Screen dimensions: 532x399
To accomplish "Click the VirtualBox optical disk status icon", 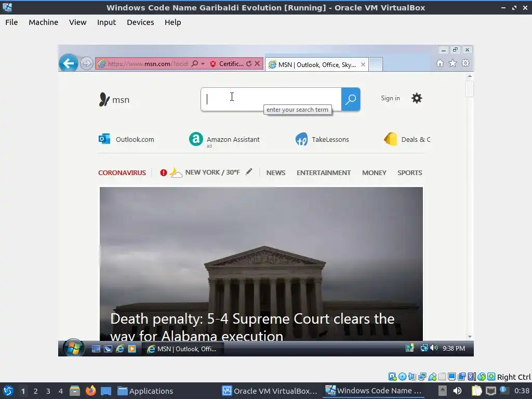I will tap(403, 377).
